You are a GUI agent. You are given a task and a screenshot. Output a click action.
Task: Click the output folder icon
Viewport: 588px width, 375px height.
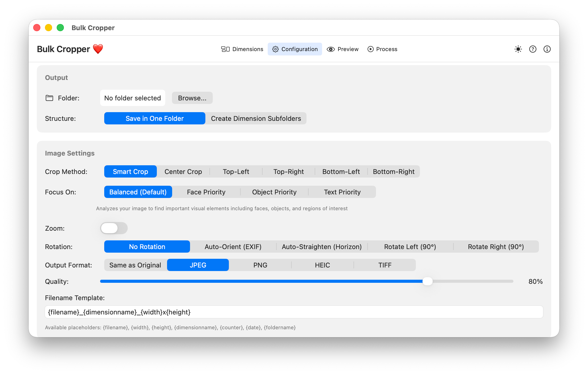(x=49, y=98)
